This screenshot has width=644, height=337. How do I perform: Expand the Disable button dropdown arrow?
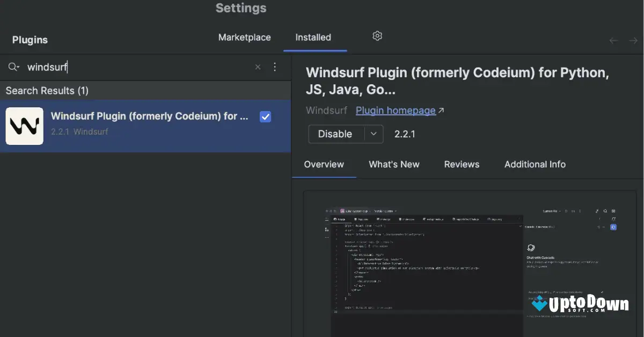click(x=374, y=134)
